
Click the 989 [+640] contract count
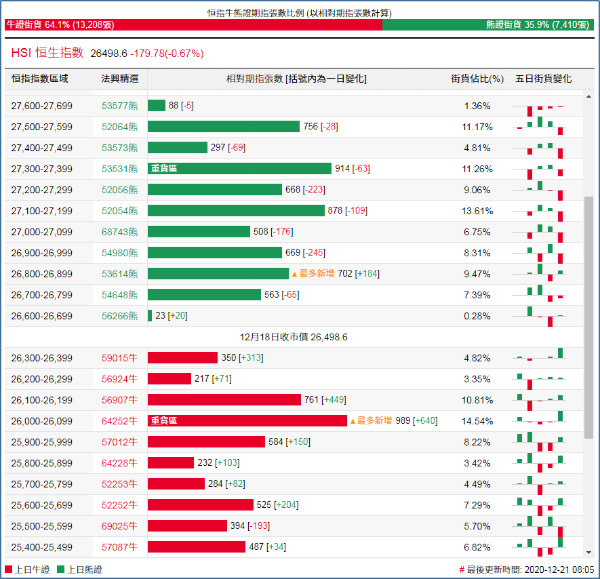click(416, 421)
